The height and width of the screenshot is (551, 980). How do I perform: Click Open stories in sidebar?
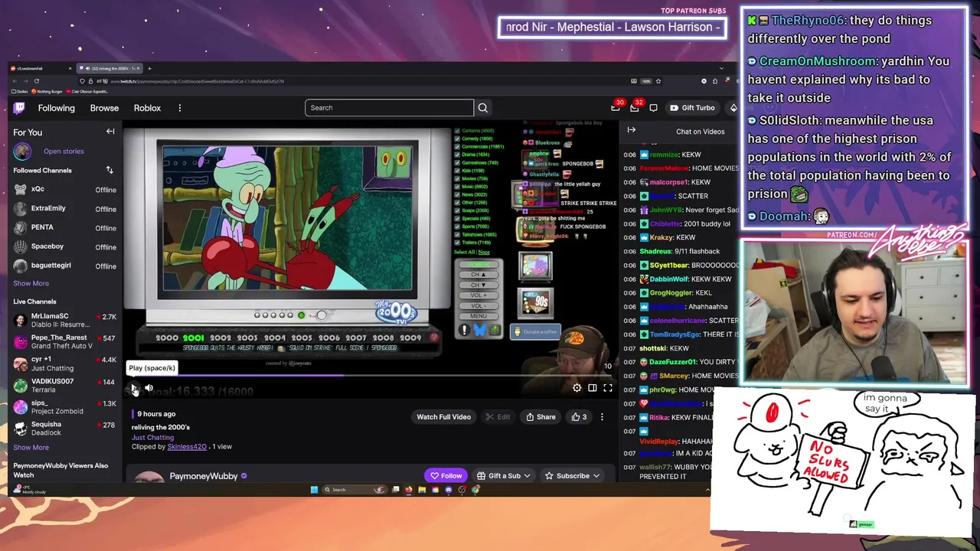[64, 152]
